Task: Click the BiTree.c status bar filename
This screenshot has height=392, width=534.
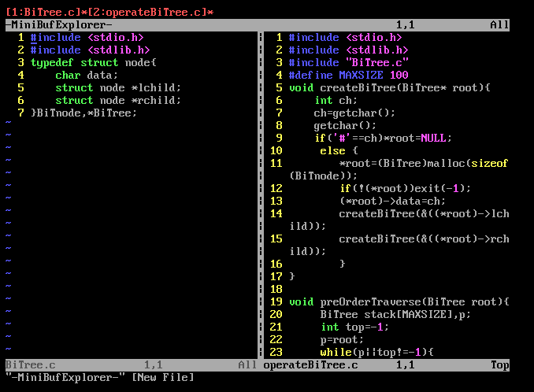Action: (x=30, y=364)
